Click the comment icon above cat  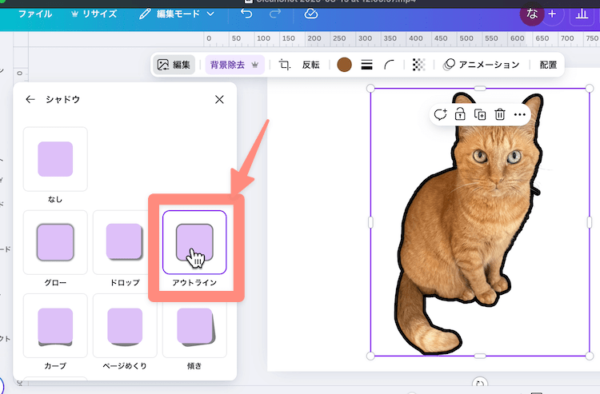pos(440,114)
